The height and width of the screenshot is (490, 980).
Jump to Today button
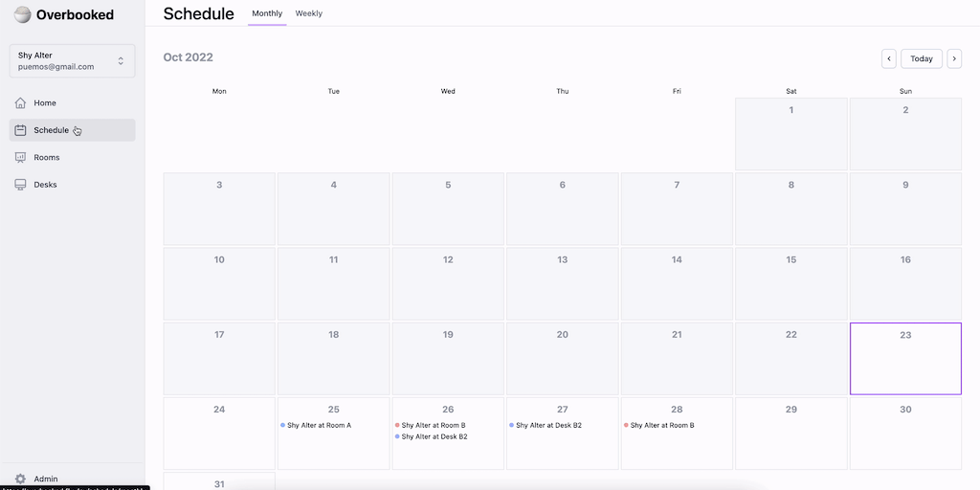point(922,59)
